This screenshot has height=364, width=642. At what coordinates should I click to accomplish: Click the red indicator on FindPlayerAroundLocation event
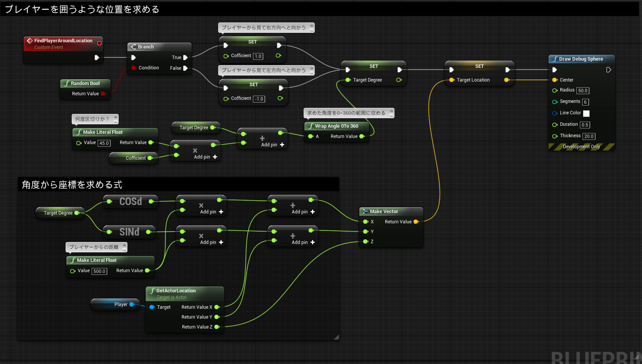click(x=100, y=43)
